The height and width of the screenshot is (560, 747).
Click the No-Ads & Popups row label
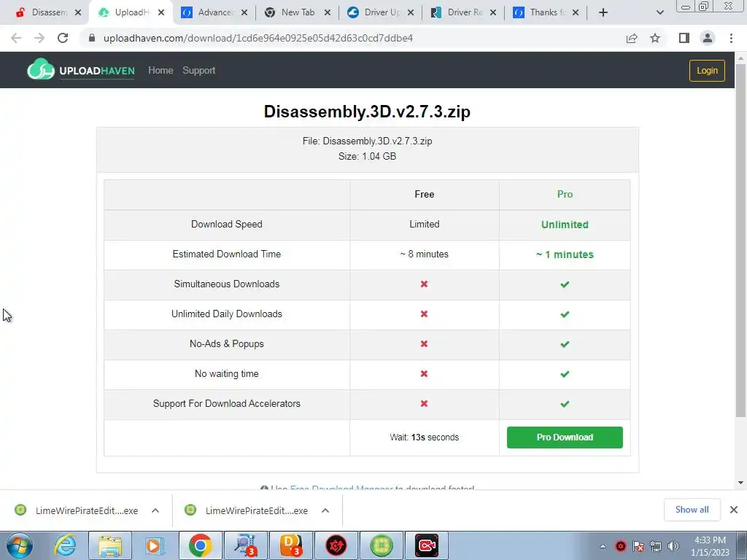point(227,344)
